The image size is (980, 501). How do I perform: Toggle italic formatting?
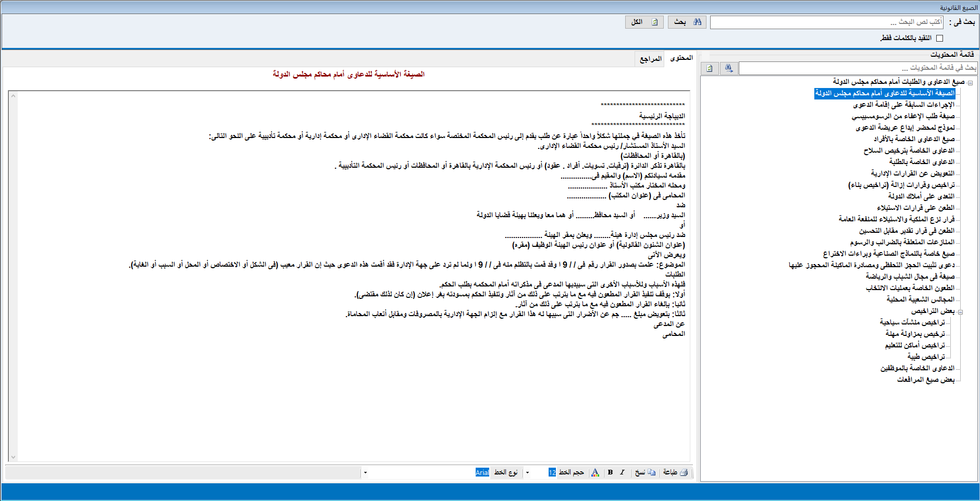[622, 472]
